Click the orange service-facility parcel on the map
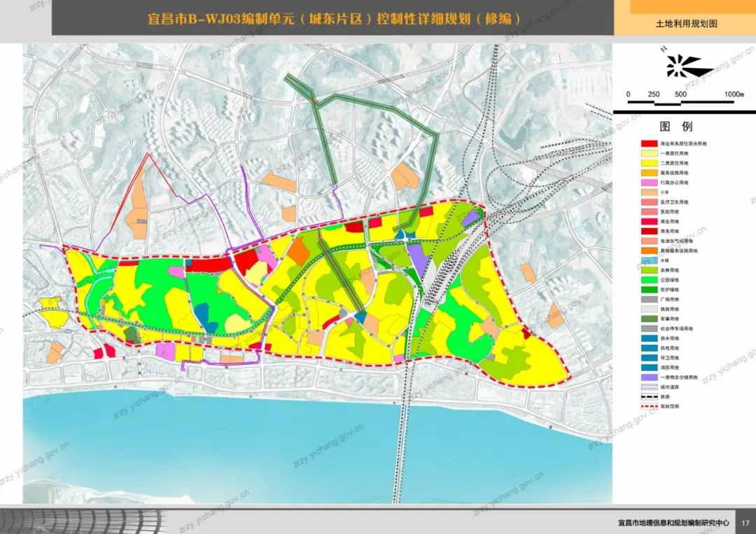The height and width of the screenshot is (534, 756). tap(299, 251)
